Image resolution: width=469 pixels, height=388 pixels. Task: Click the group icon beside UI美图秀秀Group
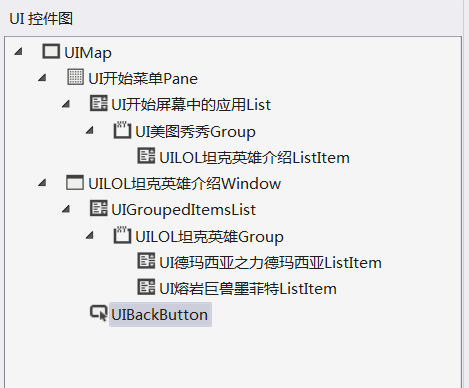[x=122, y=130]
